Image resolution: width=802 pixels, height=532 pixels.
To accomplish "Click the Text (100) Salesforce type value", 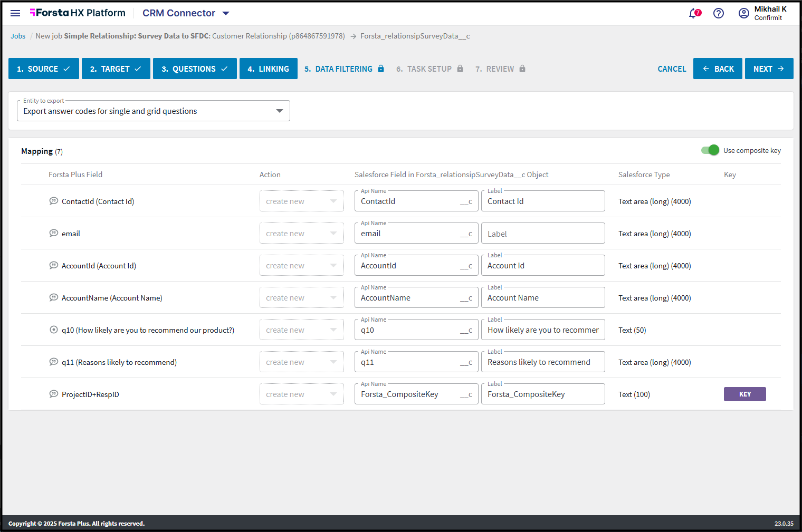I will 634,394.
